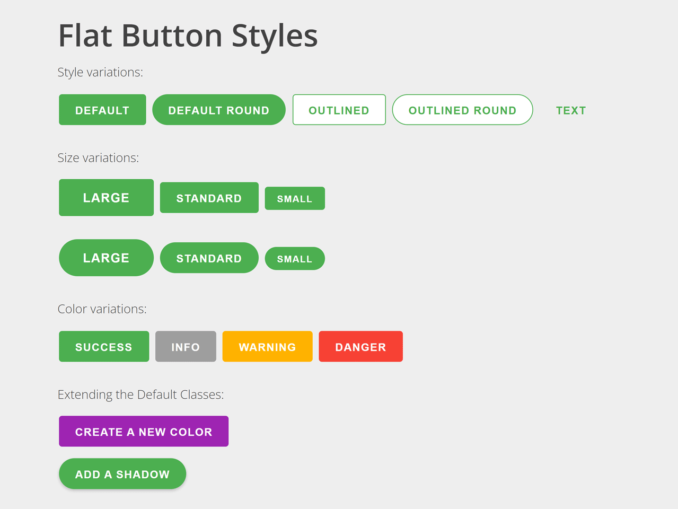Click the Style variations label
678x509 pixels.
tap(100, 72)
